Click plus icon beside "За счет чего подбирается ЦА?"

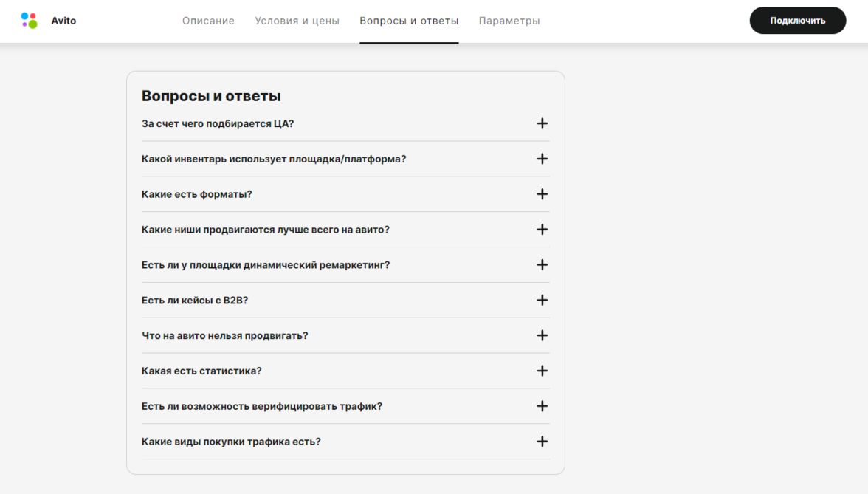coord(542,123)
